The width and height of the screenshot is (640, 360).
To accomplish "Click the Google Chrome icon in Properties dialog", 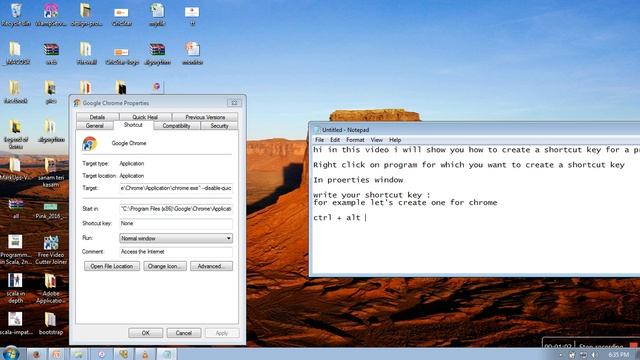I will [90, 143].
